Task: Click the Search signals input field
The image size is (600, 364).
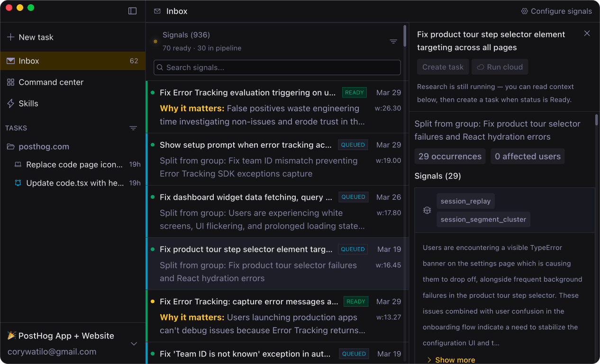Action: [277, 67]
